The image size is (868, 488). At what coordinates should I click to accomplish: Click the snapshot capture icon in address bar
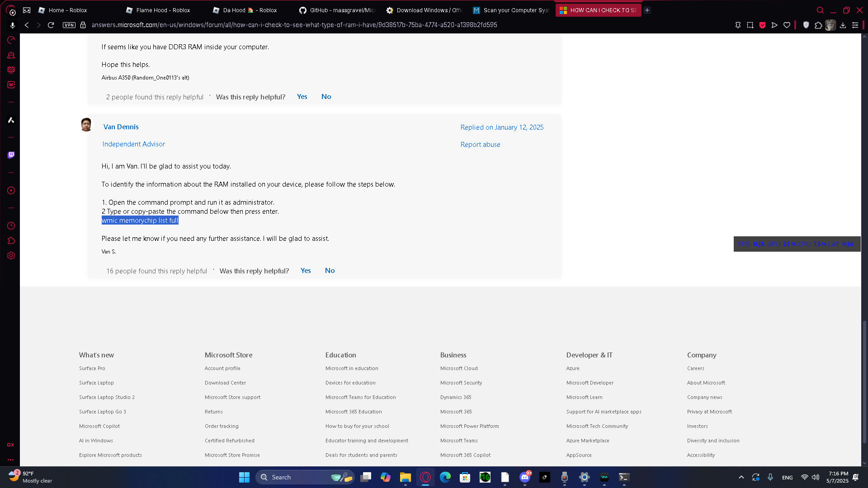click(x=750, y=25)
